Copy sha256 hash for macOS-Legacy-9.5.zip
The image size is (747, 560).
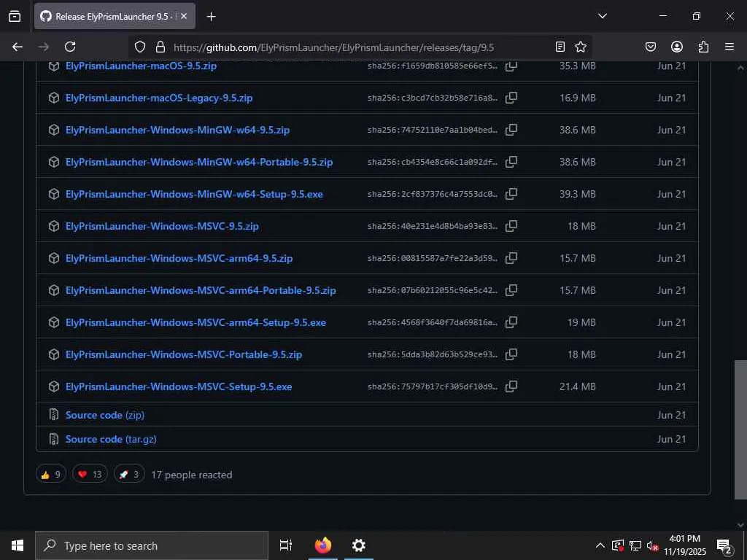511,98
